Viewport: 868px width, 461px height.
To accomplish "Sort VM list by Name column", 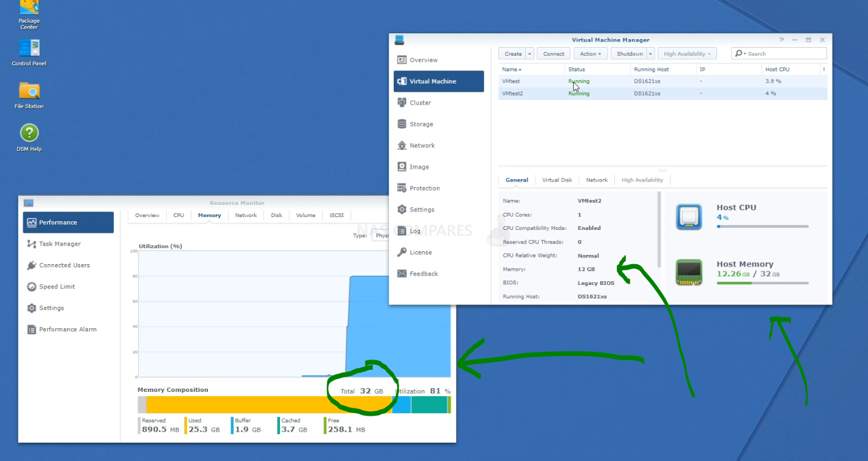I will (x=531, y=69).
